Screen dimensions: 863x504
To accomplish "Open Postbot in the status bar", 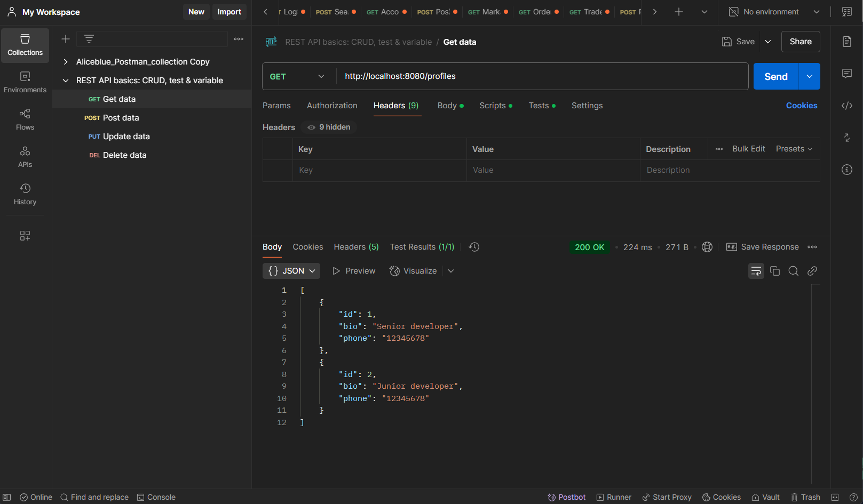I will pyautogui.click(x=567, y=497).
